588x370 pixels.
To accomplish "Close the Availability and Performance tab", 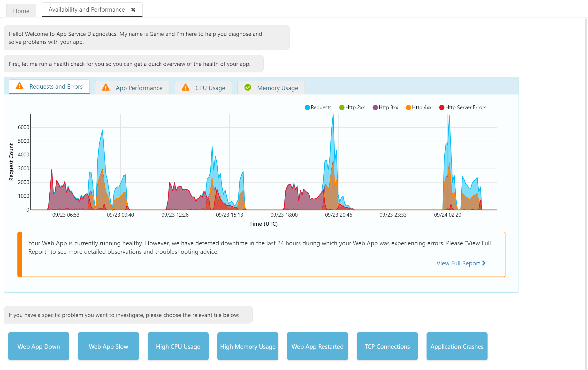I will click(133, 9).
